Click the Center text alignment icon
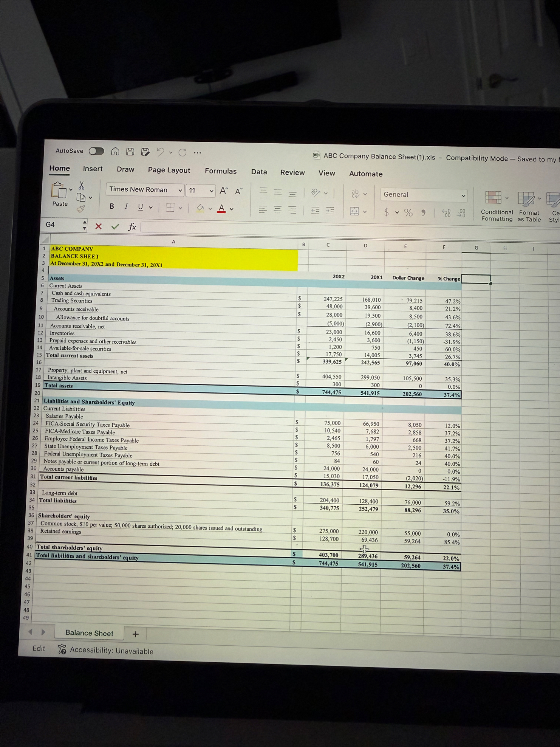 click(x=277, y=209)
